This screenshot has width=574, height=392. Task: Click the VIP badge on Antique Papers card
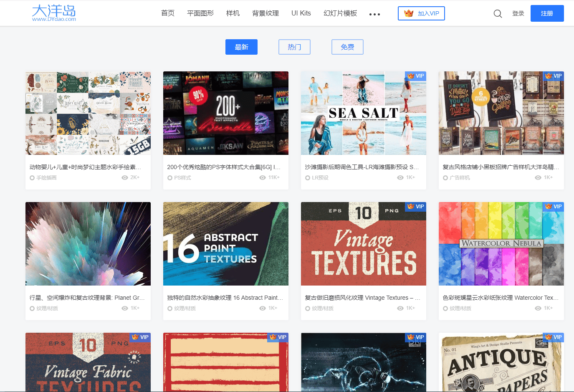[553, 337]
